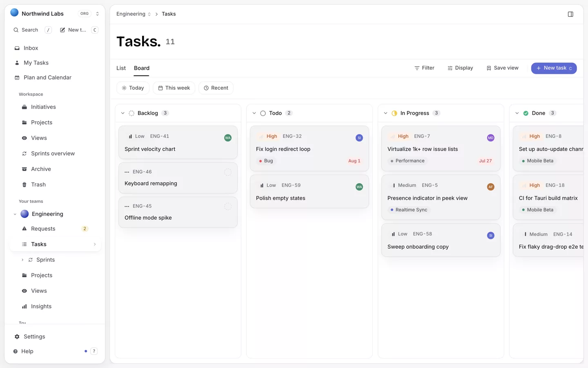Click AF avatar on Presence indicator card

(491, 187)
